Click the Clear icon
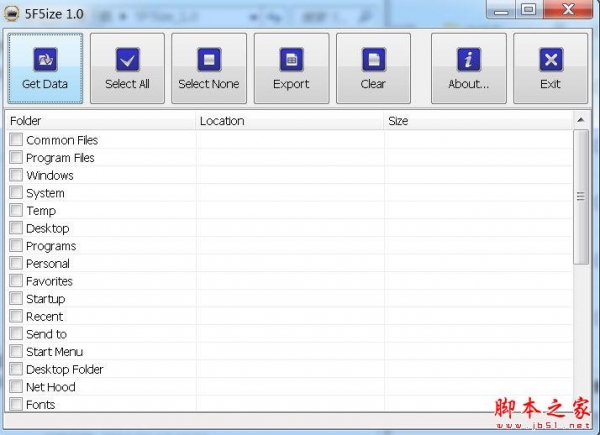Screen dimensions: 600x435 (x=374, y=59)
